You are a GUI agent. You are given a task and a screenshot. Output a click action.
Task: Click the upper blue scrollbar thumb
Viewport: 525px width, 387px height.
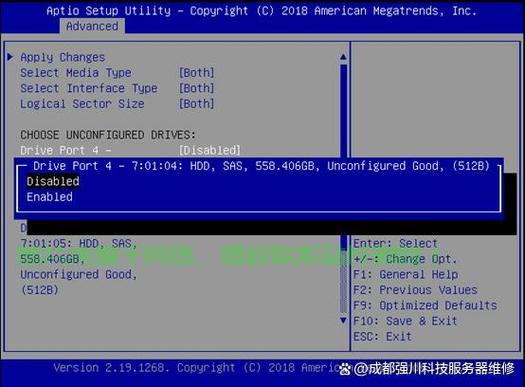344,110
